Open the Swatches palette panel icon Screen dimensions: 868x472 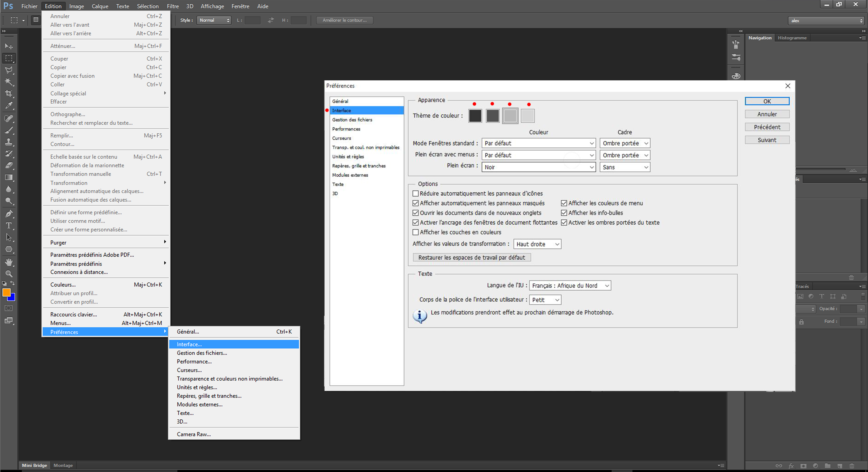(x=736, y=76)
